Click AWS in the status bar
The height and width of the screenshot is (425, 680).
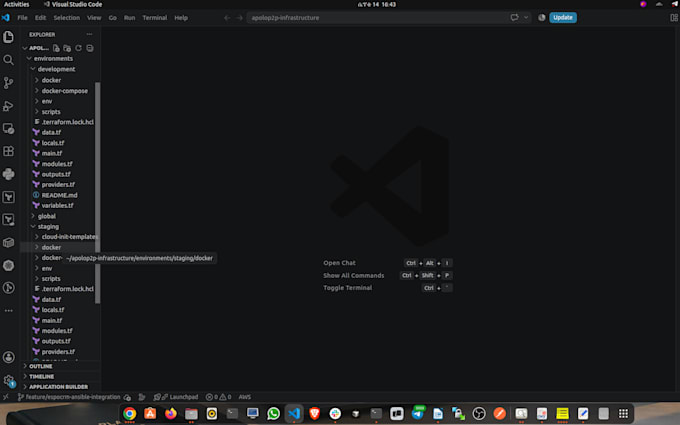(x=245, y=397)
